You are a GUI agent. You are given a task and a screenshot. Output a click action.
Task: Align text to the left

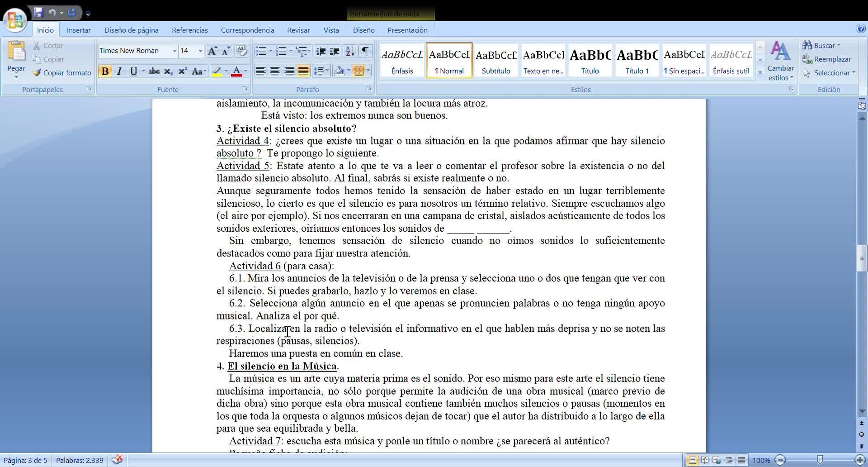(260, 71)
